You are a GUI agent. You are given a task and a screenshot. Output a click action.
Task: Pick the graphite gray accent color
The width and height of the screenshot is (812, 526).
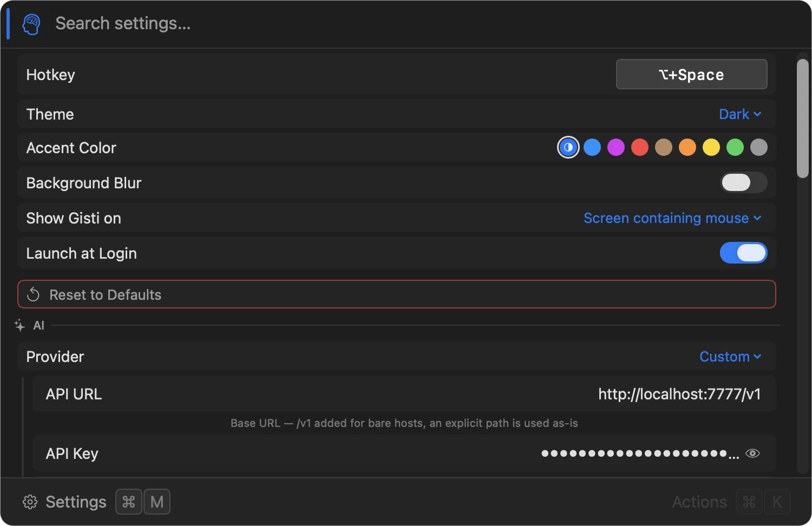(x=759, y=147)
